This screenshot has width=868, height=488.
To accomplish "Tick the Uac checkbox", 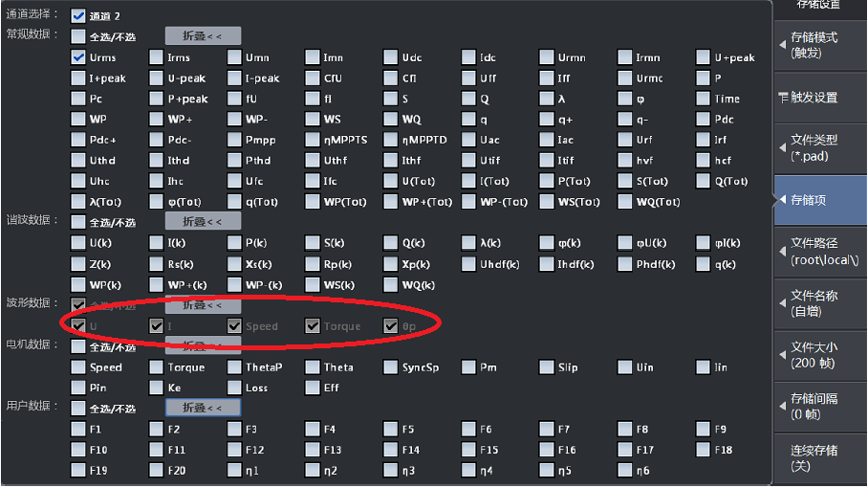I will pyautogui.click(x=468, y=140).
